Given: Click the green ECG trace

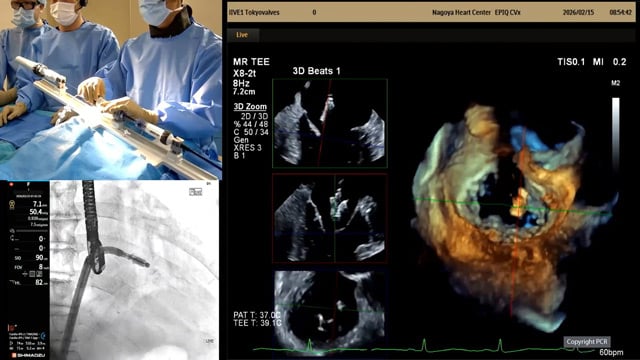Looking at the screenshot, I should pos(424,347).
